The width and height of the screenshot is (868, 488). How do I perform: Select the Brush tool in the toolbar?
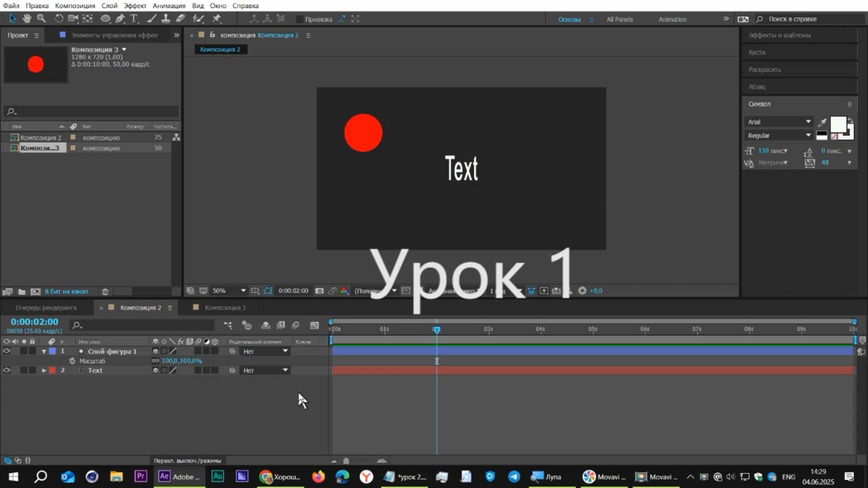[151, 18]
